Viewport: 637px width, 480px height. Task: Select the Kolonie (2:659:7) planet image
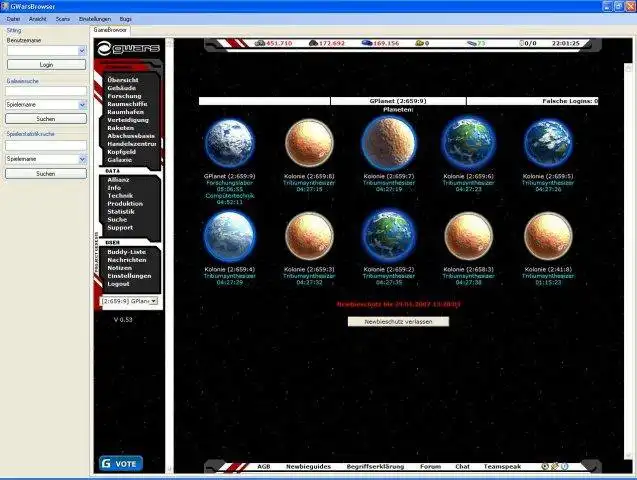[x=389, y=143]
